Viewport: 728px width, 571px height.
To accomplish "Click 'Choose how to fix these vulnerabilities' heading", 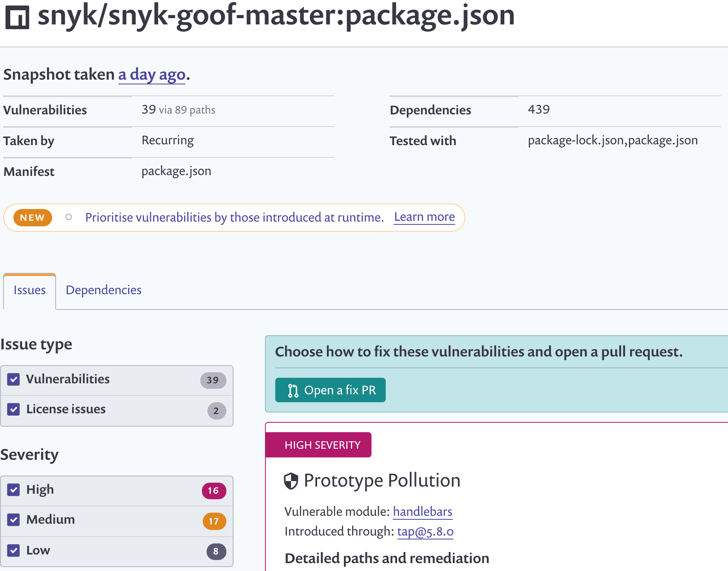I will [479, 351].
